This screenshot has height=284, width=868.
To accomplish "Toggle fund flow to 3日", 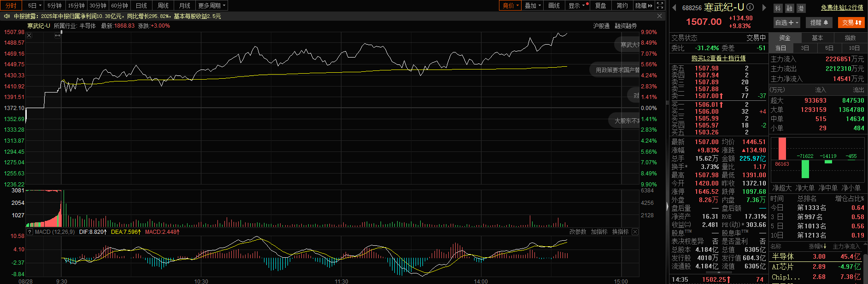I will (x=805, y=48).
